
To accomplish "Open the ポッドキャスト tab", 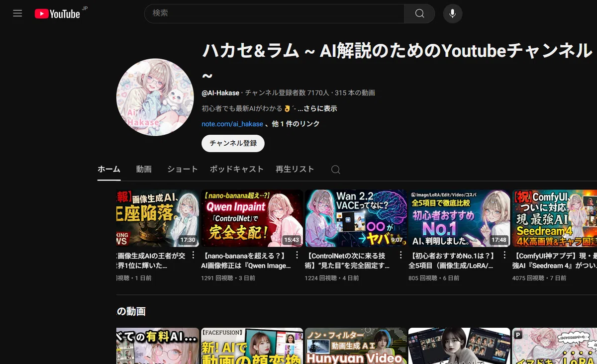I will [237, 169].
